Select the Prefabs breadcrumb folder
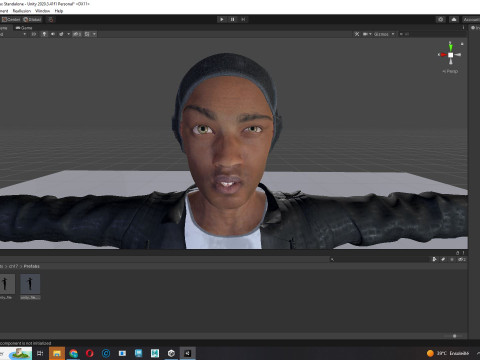Screen dimensions: 480x360 click(32, 266)
